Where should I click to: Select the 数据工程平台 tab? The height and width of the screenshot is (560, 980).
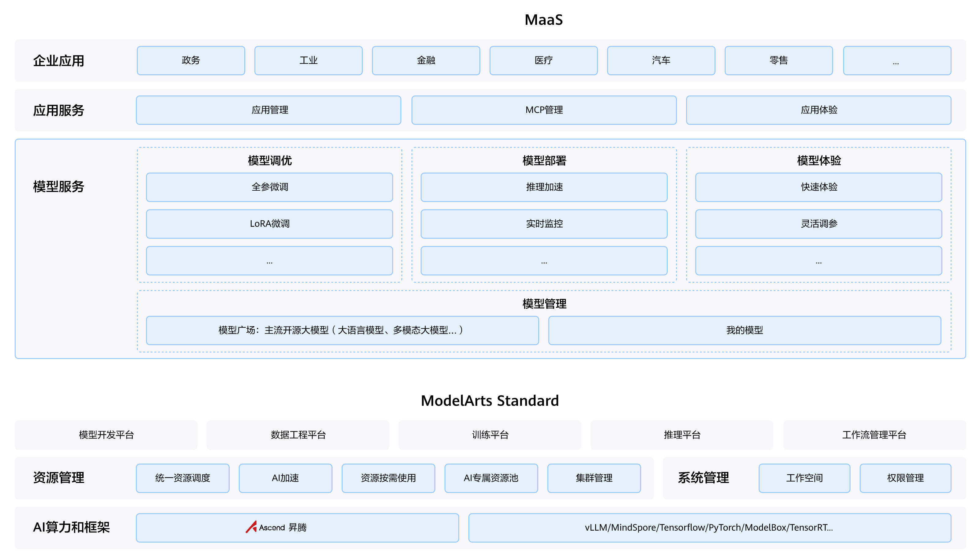[298, 435]
